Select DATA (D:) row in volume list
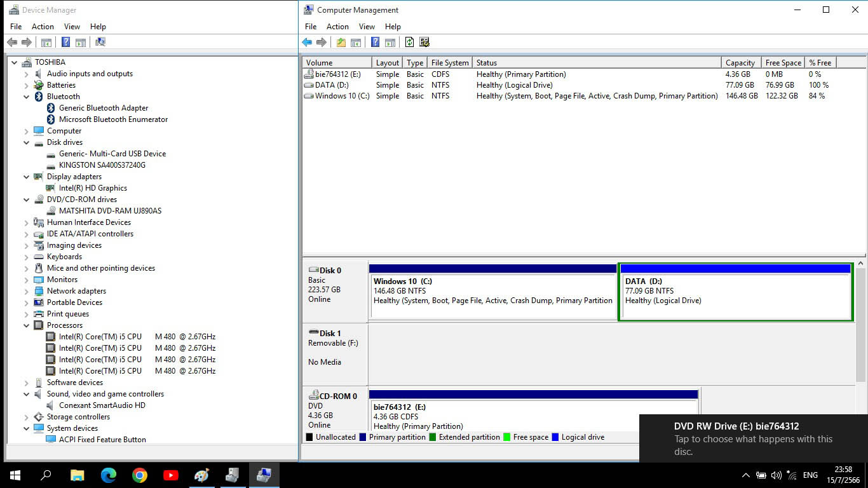This screenshot has width=868, height=488. 583,85
